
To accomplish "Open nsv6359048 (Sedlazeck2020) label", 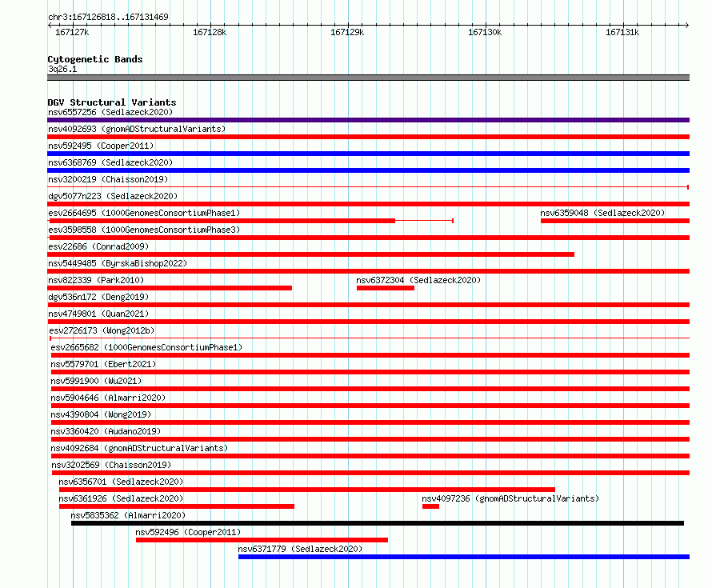I will [x=602, y=213].
